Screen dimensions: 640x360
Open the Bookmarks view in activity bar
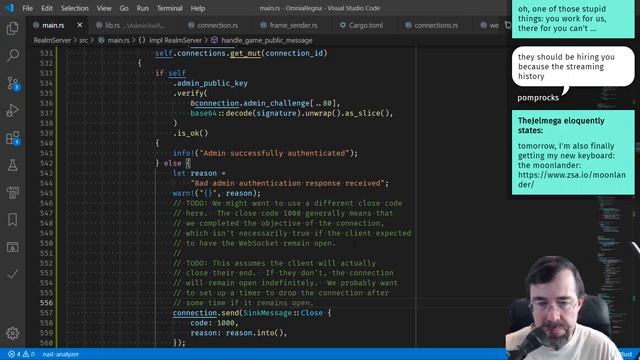point(13,220)
